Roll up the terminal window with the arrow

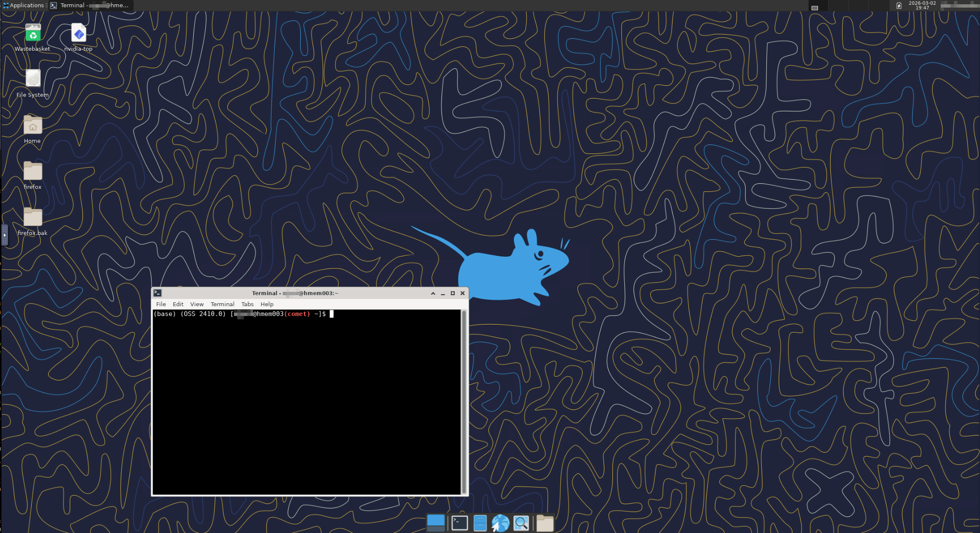tap(433, 293)
